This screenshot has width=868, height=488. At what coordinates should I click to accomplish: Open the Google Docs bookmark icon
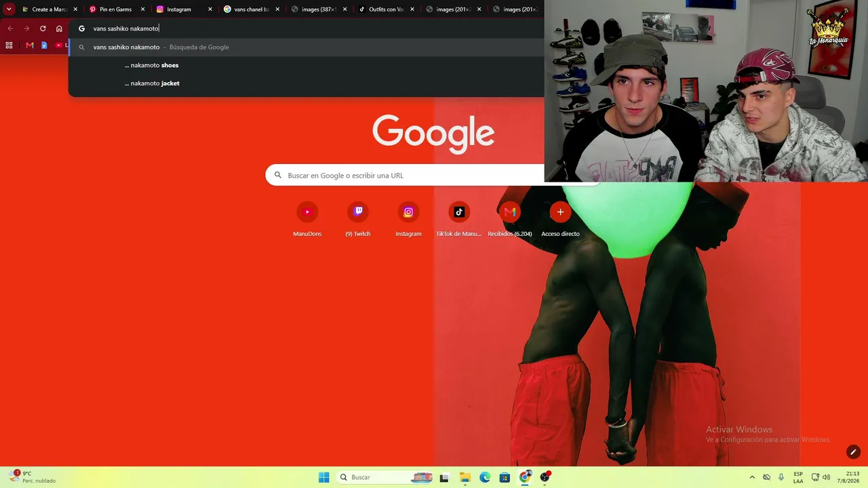[44, 45]
